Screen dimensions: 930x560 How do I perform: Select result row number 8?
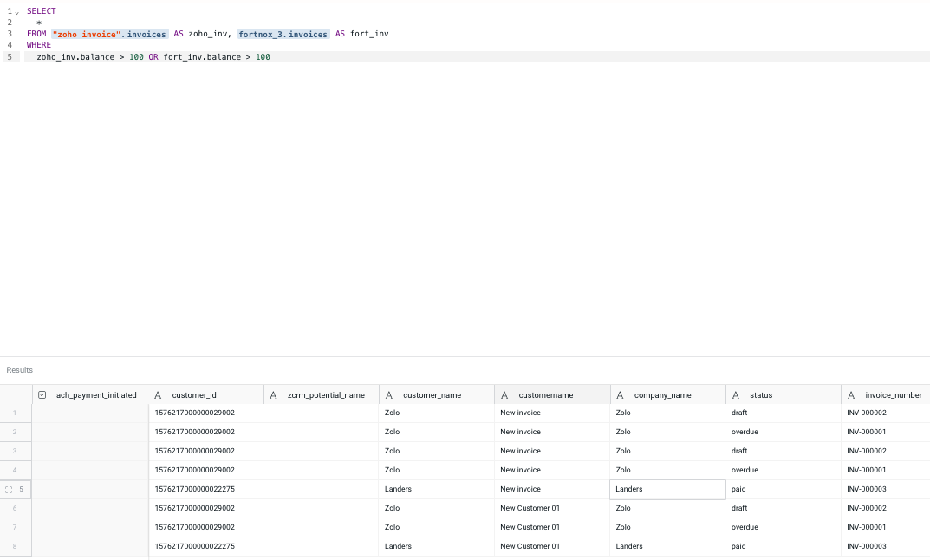coord(16,546)
